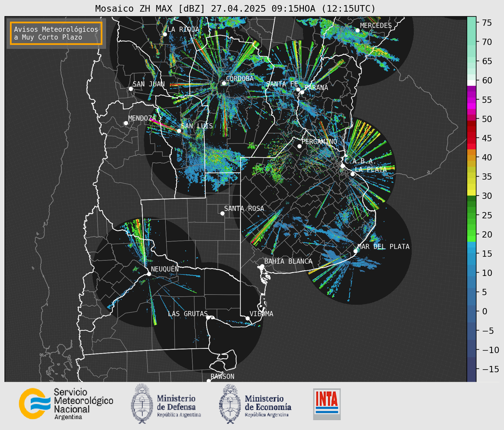The height and width of the screenshot is (430, 504).
Task: Click the SANTA ROSA label text
Action: point(244,208)
